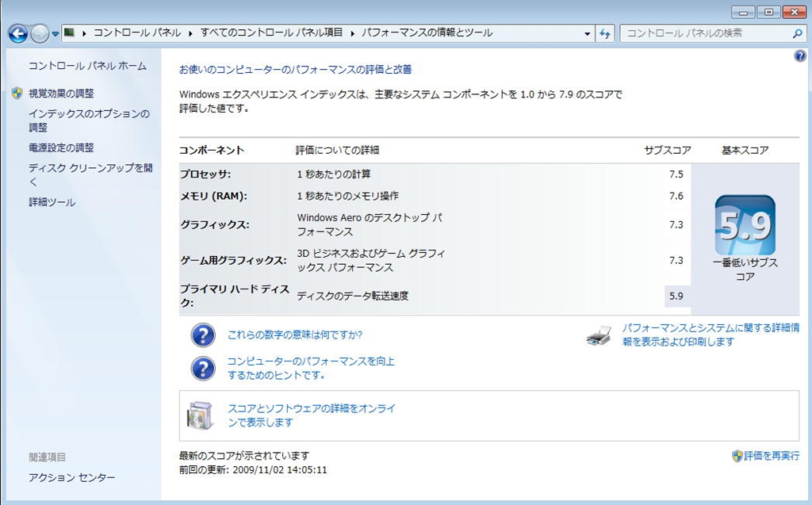
Task: Click question icon beside これらの数字の意味は何ですか
Action: [x=203, y=335]
